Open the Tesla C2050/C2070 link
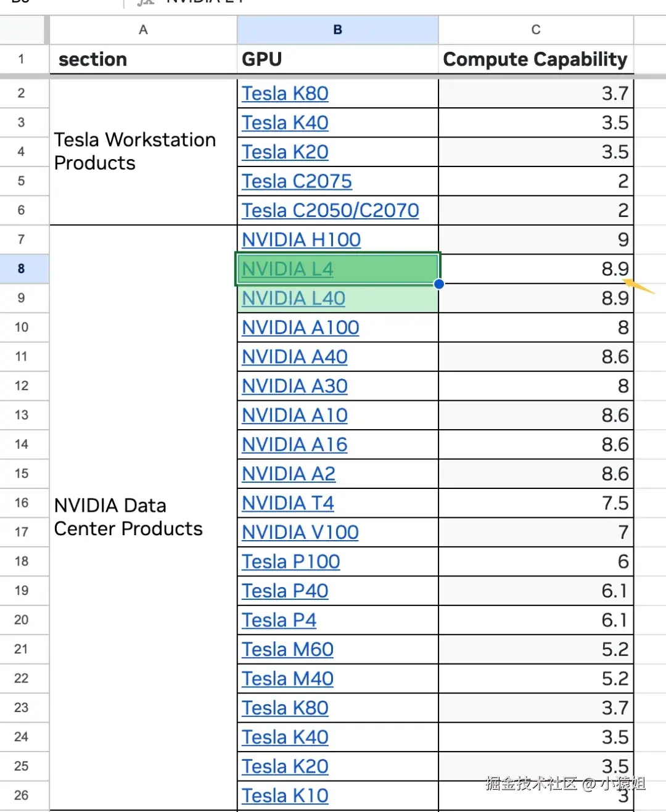The height and width of the screenshot is (812, 666). 330,210
